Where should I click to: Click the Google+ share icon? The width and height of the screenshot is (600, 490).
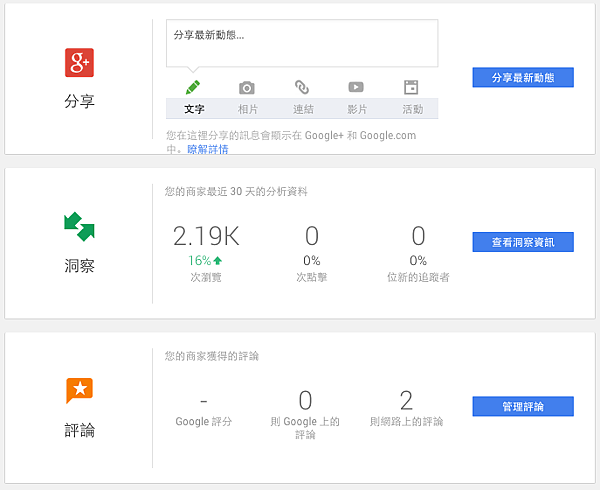click(79, 63)
